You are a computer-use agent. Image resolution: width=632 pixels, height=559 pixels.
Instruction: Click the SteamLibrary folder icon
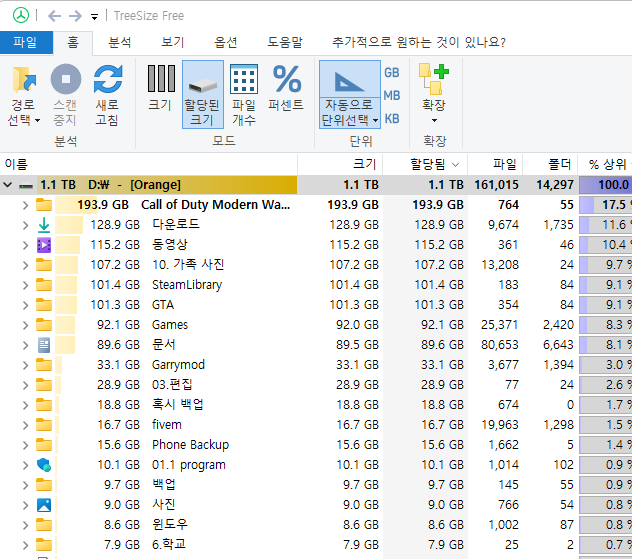pos(44,285)
